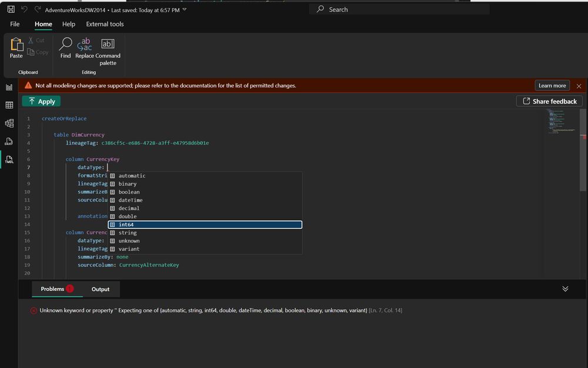Viewport: 588px width, 368px height.
Task: Click the Search box
Action: [399, 9]
